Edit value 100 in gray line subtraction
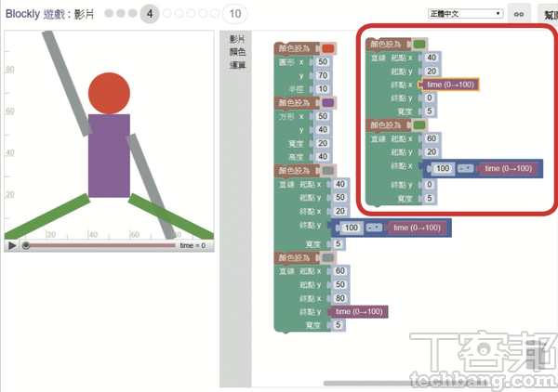 (x=352, y=228)
